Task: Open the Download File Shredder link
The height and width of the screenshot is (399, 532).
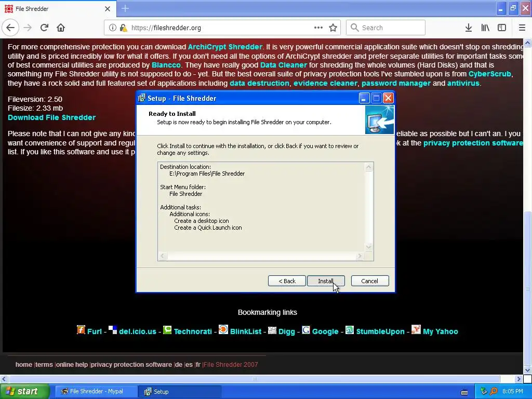Action: coord(51,117)
